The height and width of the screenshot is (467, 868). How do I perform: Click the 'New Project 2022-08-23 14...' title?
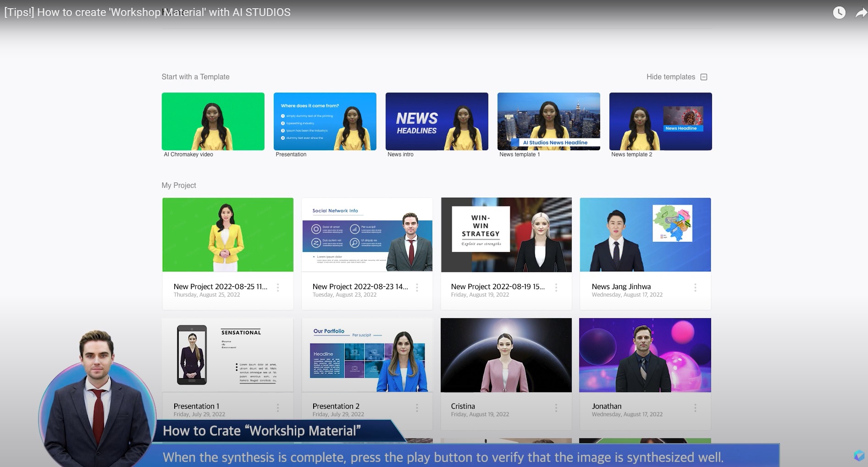360,286
